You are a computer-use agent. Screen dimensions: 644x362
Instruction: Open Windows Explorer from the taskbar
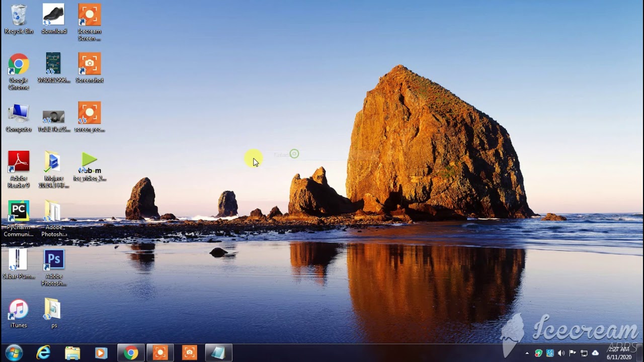pyautogui.click(x=72, y=353)
